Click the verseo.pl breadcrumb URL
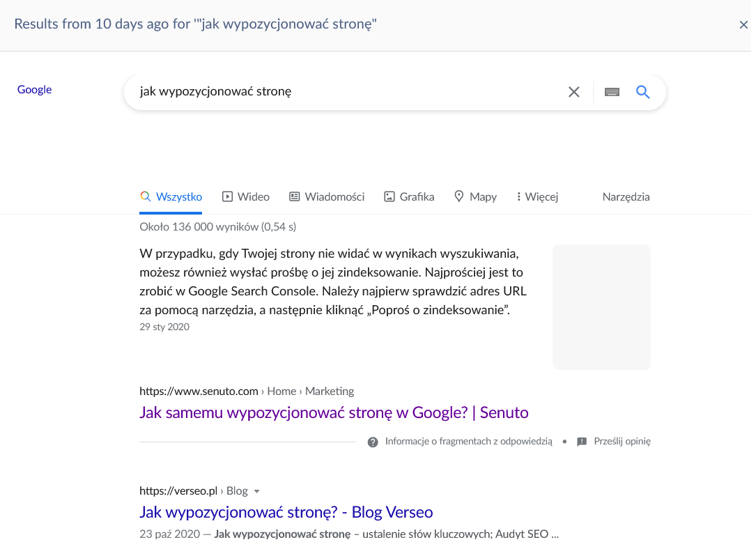Screen dimensions: 756x542 (x=193, y=491)
